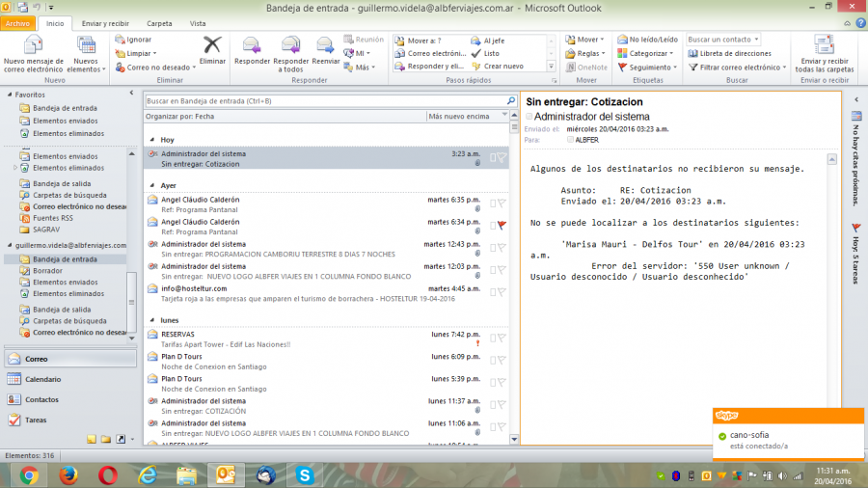The image size is (868, 488).
Task: Select the RESERVAS Tarifas Apart Tower message
Action: (327, 339)
